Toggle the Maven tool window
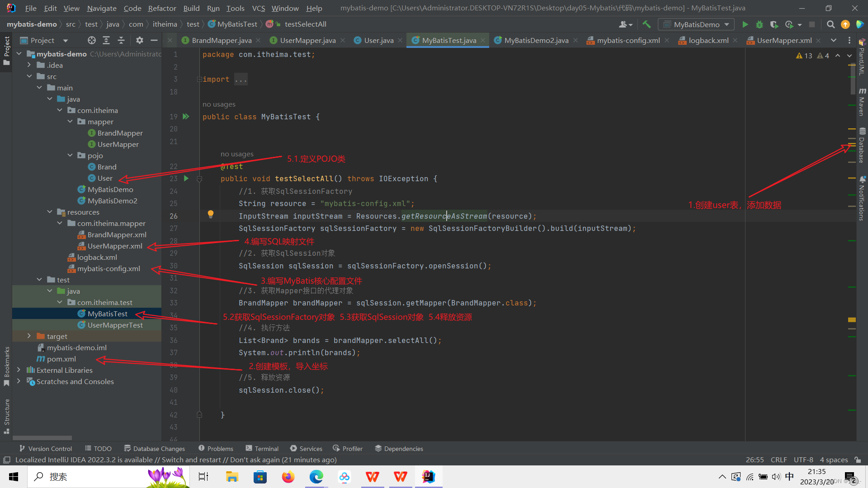 point(862,102)
